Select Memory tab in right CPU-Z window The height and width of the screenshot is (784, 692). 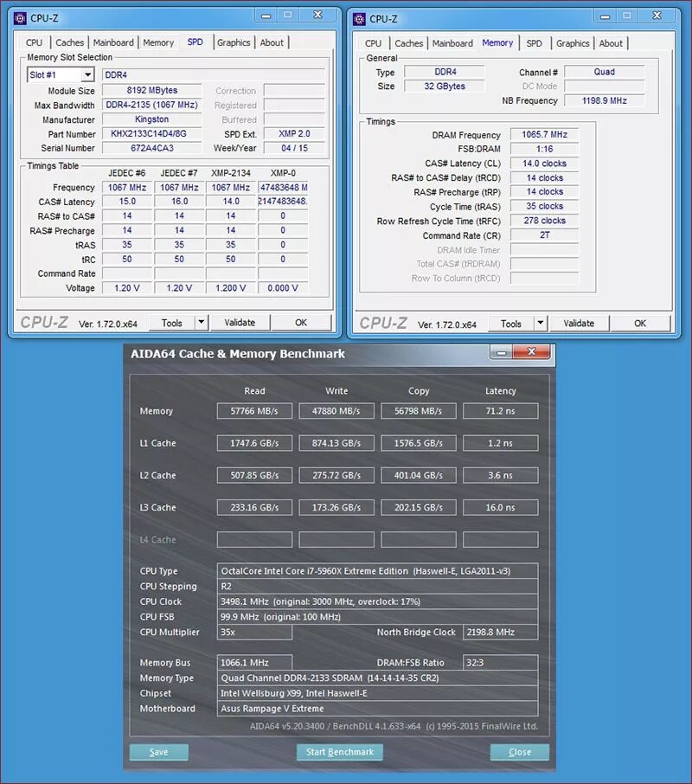point(497,43)
